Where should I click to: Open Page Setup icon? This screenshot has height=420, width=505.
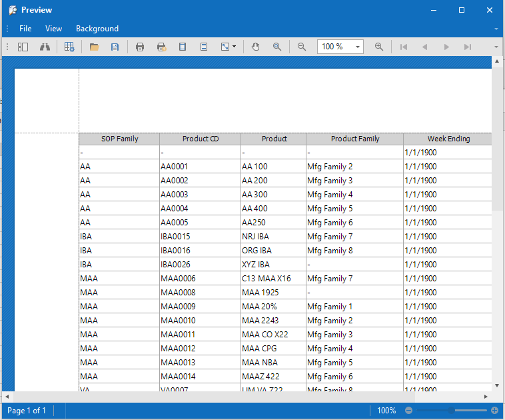[x=183, y=47]
